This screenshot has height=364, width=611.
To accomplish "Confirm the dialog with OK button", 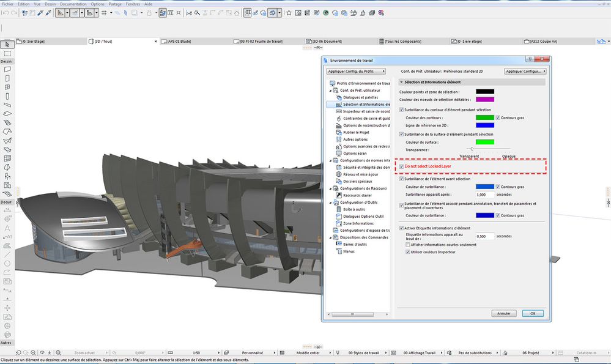I will (x=533, y=313).
